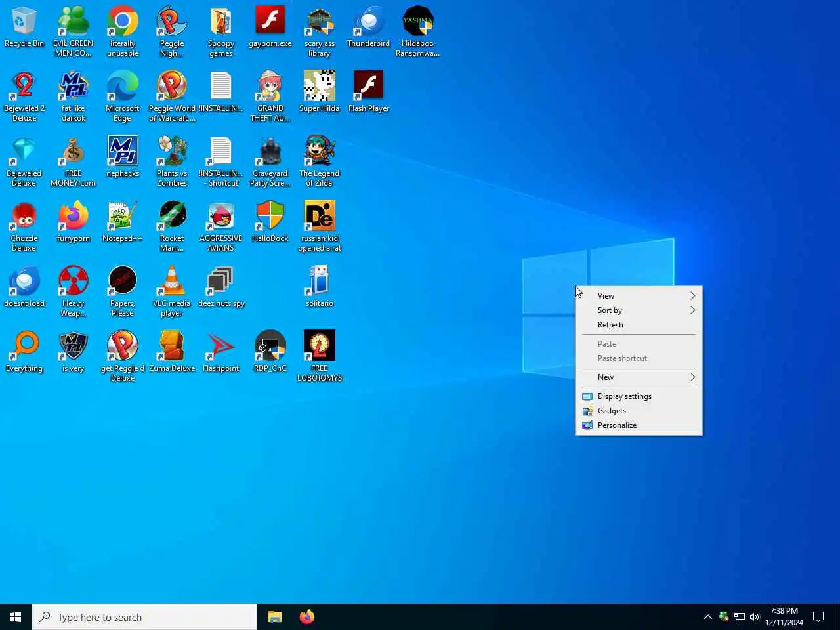Open Gadgets from the context menu
The width and height of the screenshot is (840, 630).
[639, 411]
